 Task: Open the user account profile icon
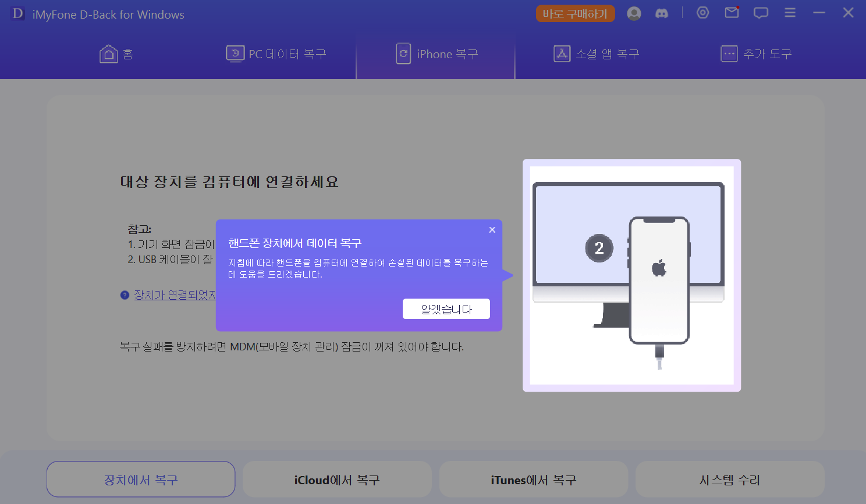coord(634,13)
